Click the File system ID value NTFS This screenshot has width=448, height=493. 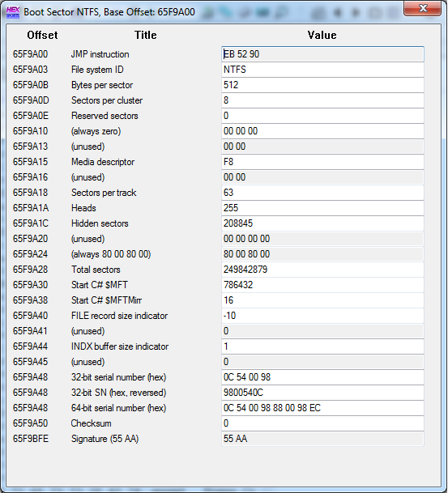(x=322, y=70)
